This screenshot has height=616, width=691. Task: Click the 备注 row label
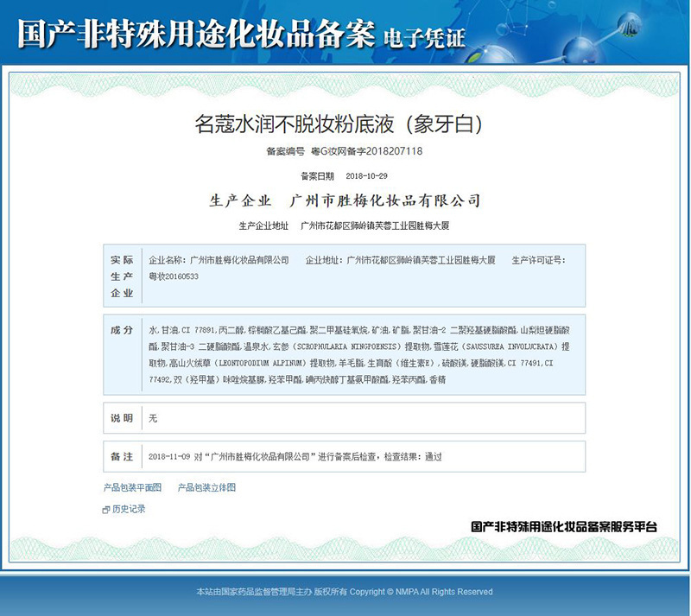(x=122, y=456)
